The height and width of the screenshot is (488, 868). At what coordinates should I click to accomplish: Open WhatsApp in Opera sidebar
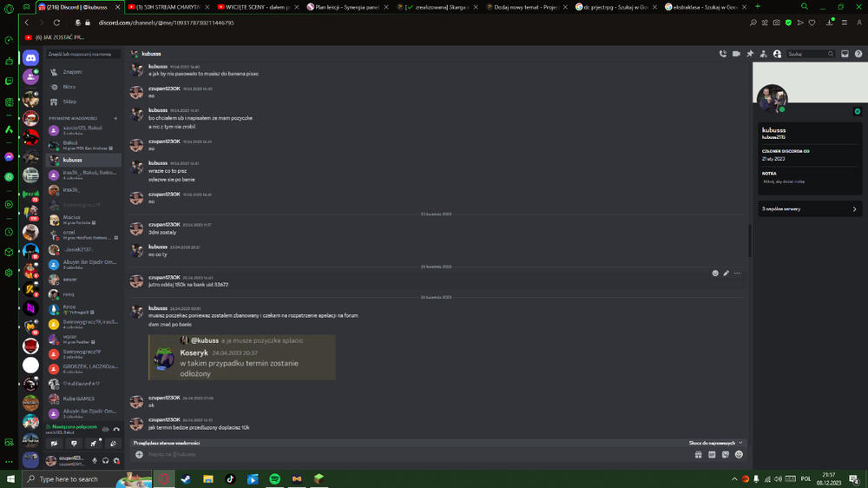(x=9, y=177)
